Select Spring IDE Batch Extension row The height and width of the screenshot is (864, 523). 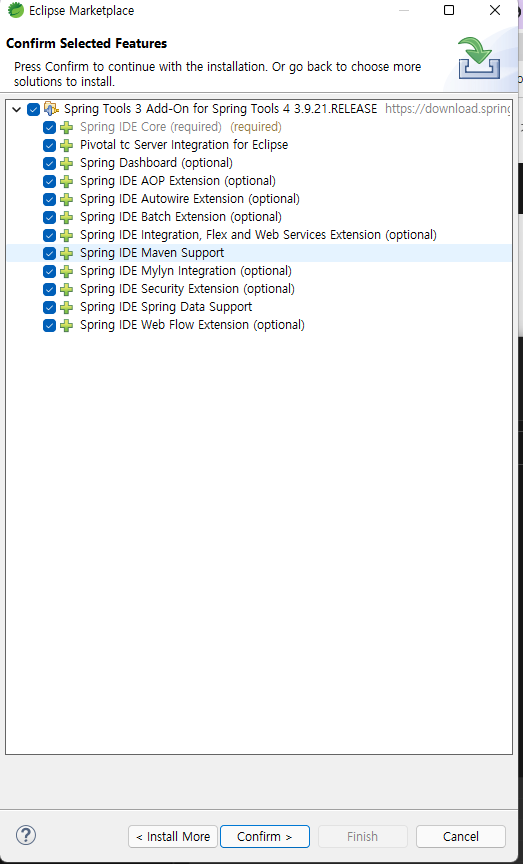(181, 217)
